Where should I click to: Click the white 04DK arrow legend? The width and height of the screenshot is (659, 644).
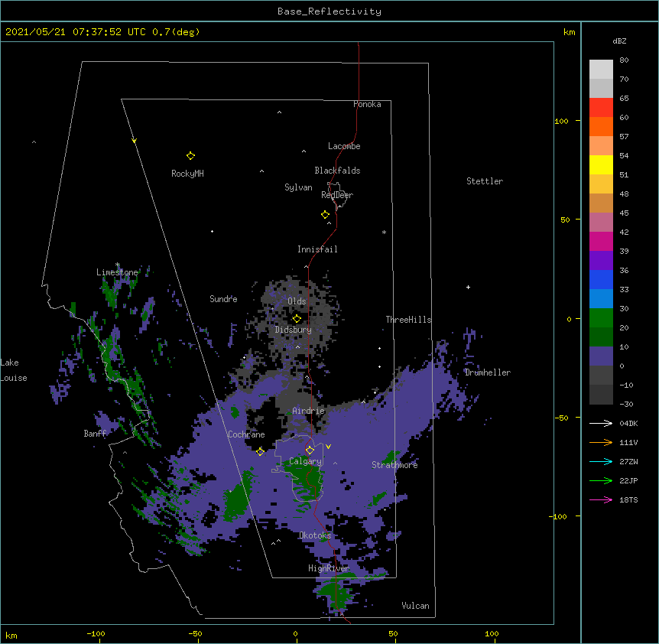point(601,423)
